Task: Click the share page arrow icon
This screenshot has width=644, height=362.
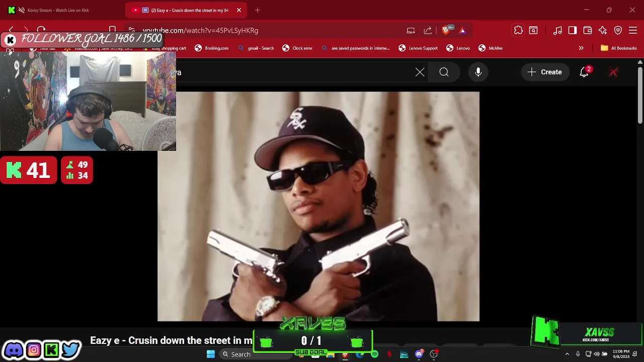Action: click(428, 30)
